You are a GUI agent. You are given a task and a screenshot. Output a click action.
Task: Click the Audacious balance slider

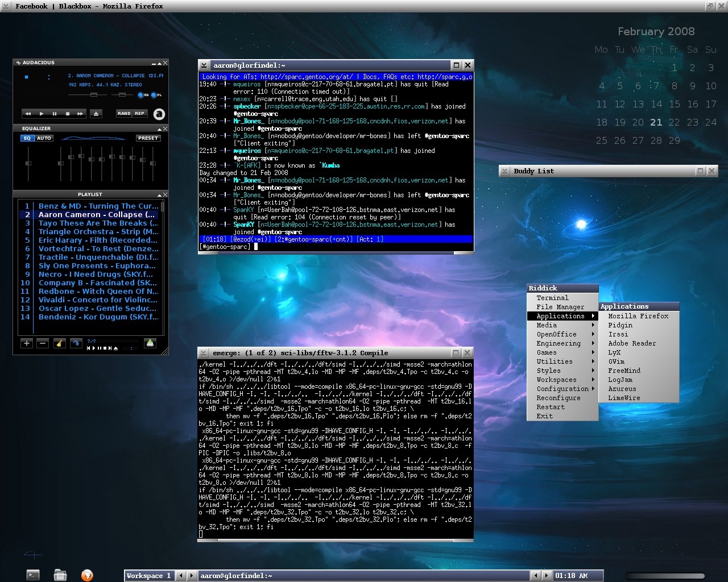pyautogui.click(x=122, y=95)
